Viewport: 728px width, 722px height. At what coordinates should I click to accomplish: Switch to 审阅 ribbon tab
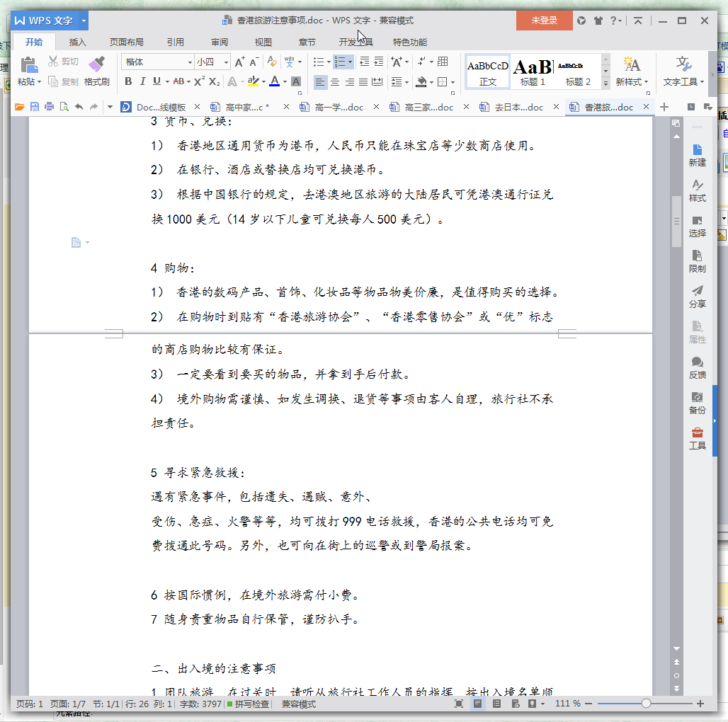(219, 42)
